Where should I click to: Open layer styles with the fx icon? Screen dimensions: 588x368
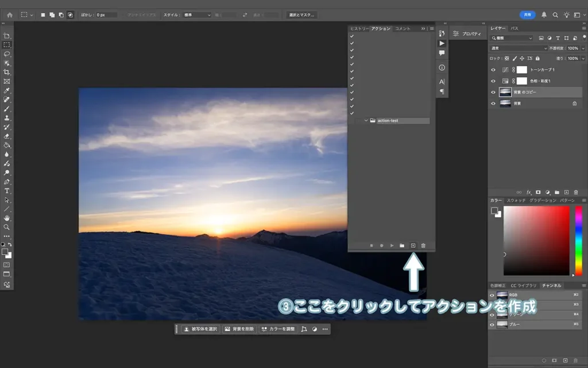pyautogui.click(x=528, y=191)
